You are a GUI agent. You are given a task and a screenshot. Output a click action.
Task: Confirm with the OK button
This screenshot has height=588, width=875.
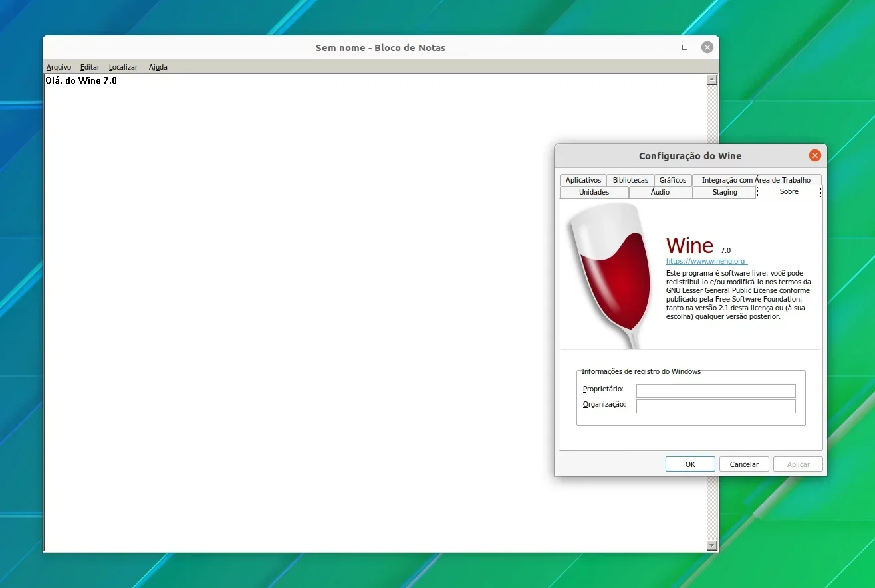tap(690, 464)
